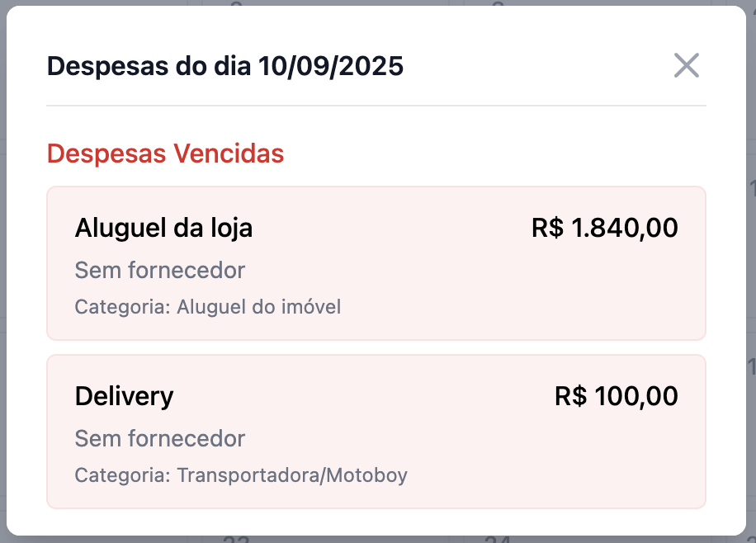Click calendar day 24 behind the dialog
Image resolution: width=756 pixels, height=543 pixels.
(x=498, y=540)
